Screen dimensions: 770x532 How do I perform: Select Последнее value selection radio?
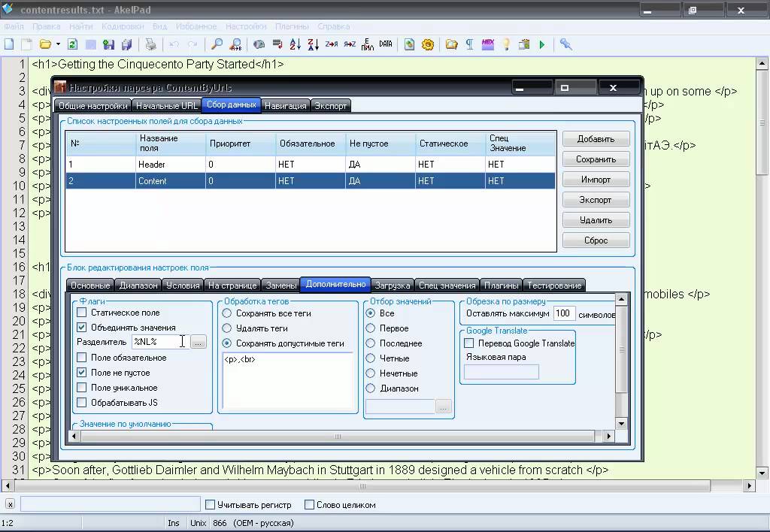pos(371,343)
